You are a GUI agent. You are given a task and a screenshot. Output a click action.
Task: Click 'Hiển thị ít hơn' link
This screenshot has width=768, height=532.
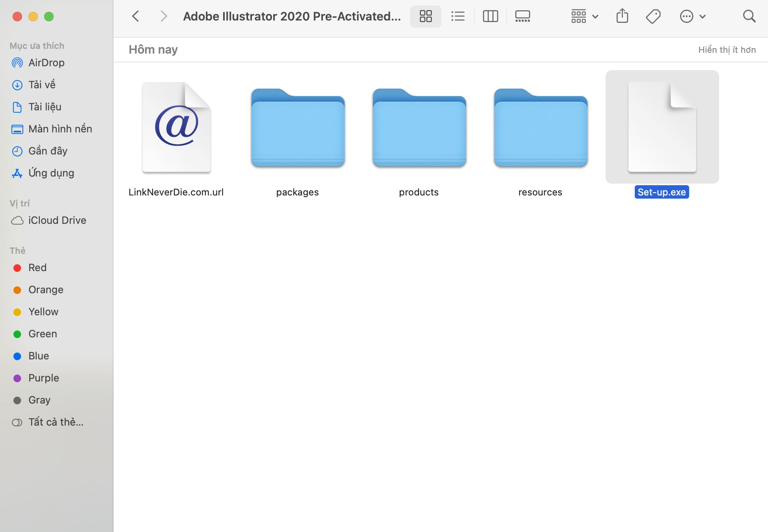pyautogui.click(x=727, y=50)
